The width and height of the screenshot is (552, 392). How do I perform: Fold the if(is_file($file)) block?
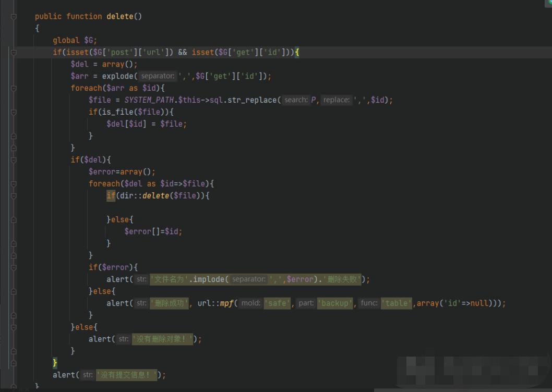(14, 112)
